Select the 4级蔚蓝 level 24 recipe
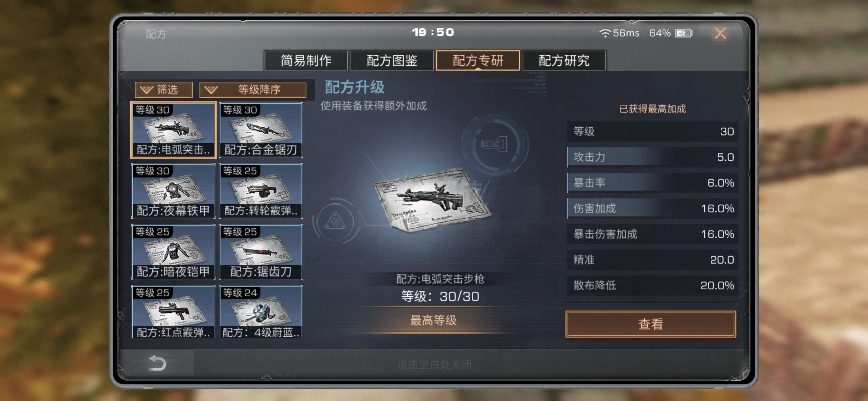The height and width of the screenshot is (401, 868). (261, 312)
